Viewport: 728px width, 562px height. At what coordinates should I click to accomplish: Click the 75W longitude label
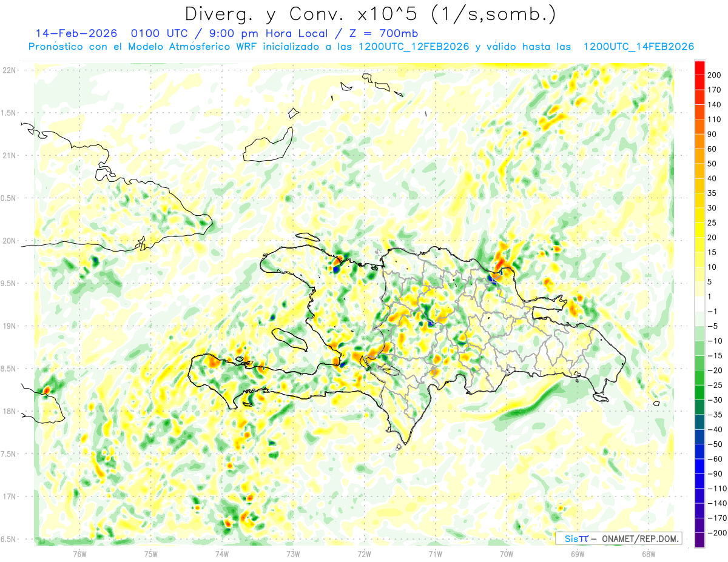[150, 554]
